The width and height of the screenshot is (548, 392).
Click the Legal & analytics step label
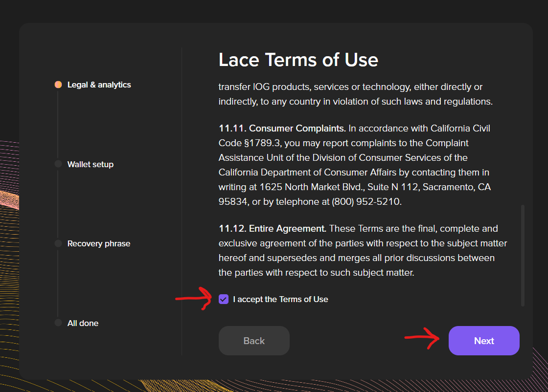click(99, 84)
